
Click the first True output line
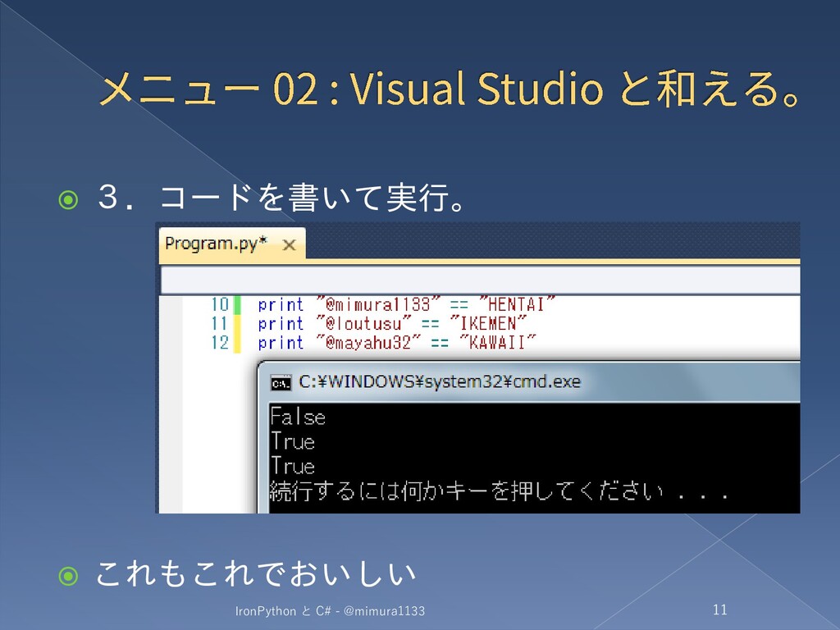(x=293, y=441)
